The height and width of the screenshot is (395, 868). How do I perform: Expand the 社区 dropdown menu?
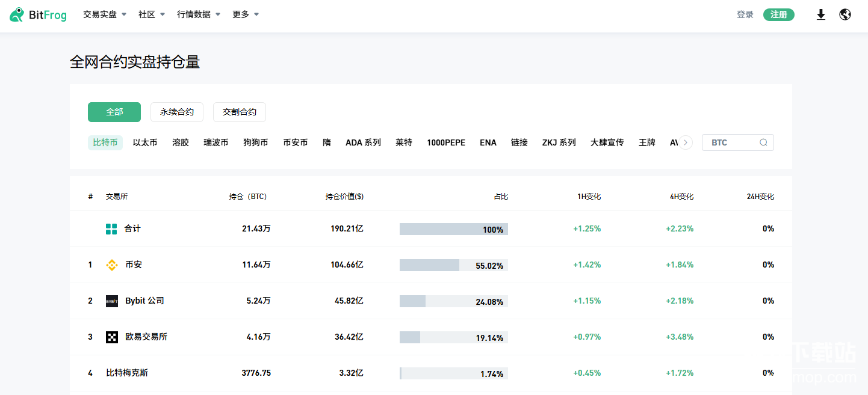click(152, 14)
